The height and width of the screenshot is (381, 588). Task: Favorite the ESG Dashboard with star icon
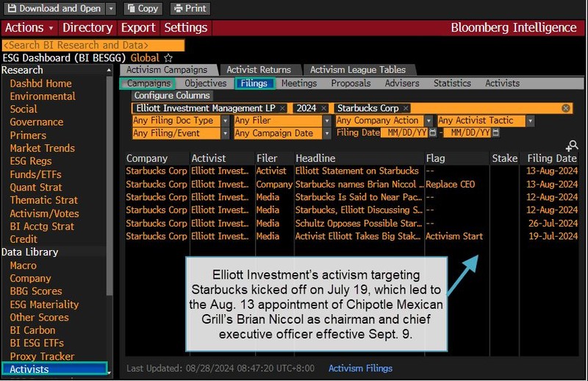point(168,58)
